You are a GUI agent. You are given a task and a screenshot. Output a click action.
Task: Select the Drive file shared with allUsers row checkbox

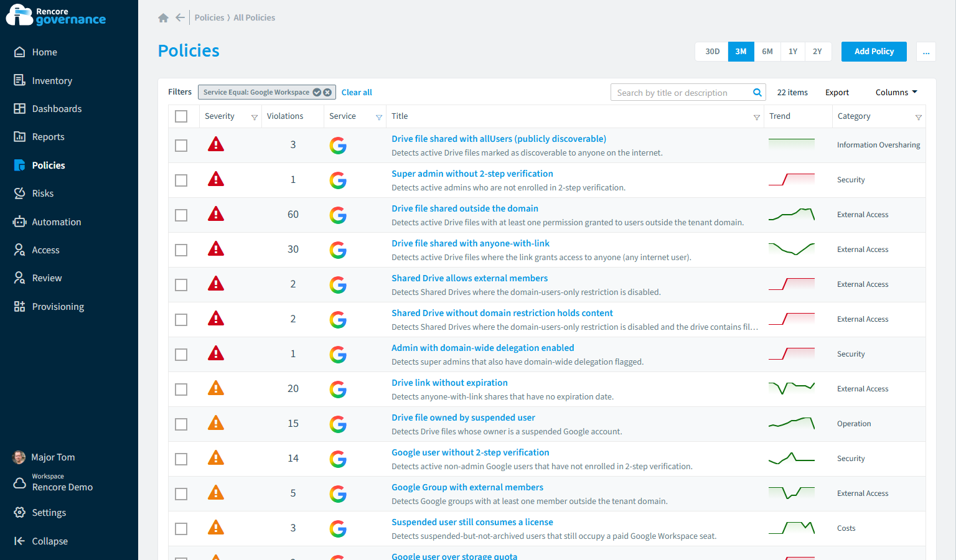click(x=181, y=146)
